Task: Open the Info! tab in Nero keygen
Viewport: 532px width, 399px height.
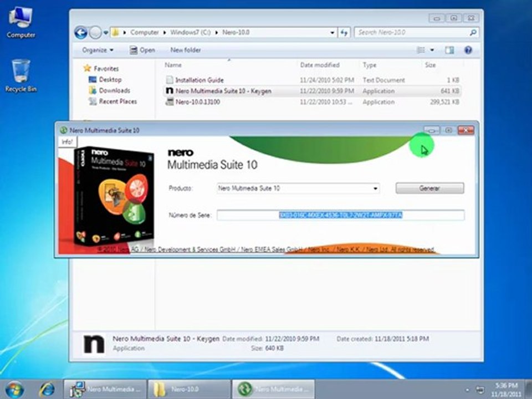Action: [67, 142]
